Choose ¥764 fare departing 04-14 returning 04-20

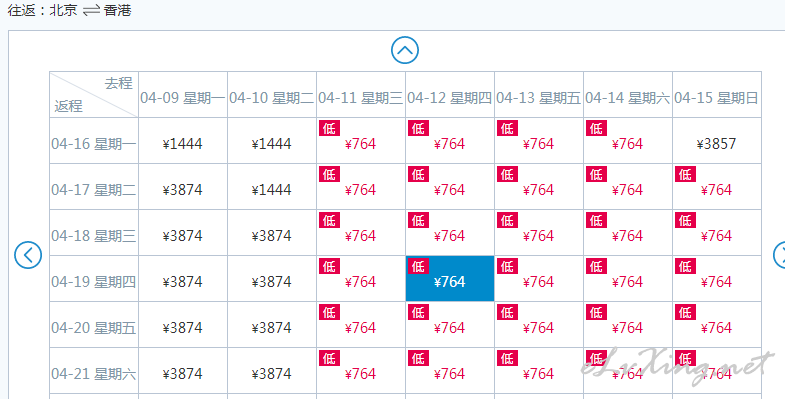(628, 325)
